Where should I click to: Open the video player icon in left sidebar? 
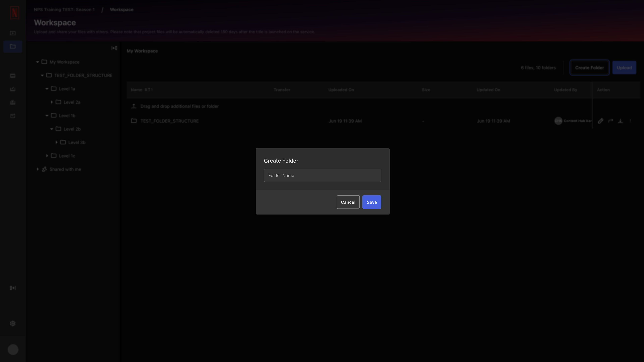coord(13,33)
